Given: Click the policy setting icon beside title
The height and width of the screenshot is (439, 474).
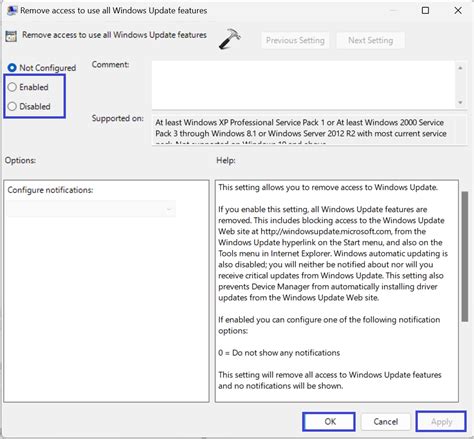Looking at the screenshot, I should [11, 36].
